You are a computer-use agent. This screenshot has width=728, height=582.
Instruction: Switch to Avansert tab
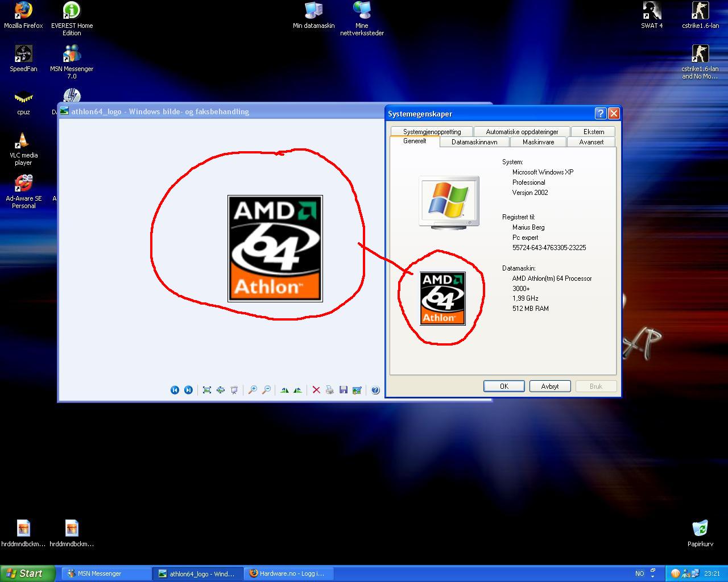(x=591, y=142)
